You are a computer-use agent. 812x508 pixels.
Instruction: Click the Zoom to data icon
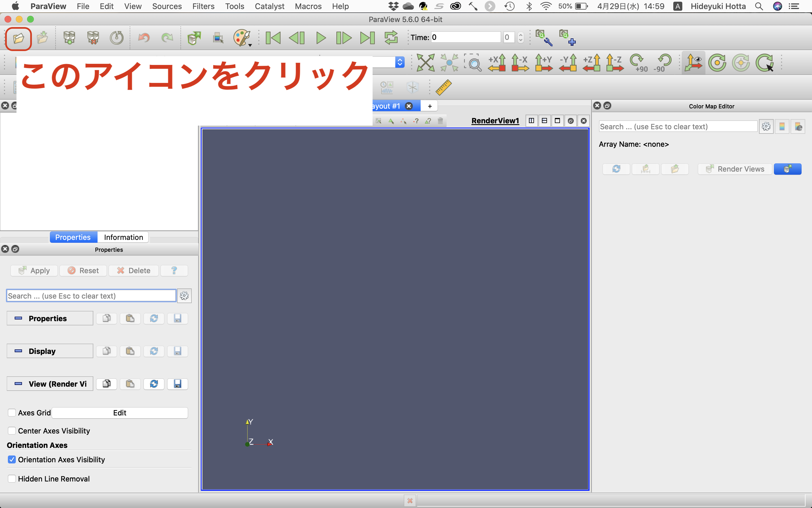point(449,62)
